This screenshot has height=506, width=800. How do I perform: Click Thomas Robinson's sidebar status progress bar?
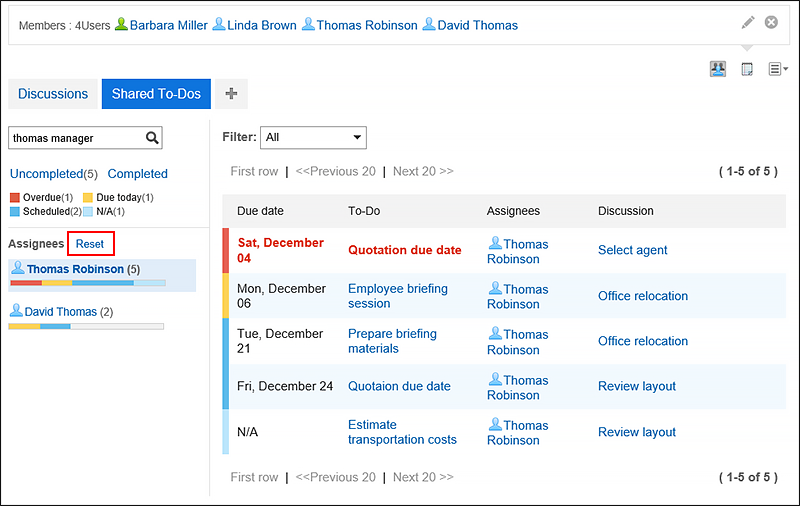coord(88,283)
